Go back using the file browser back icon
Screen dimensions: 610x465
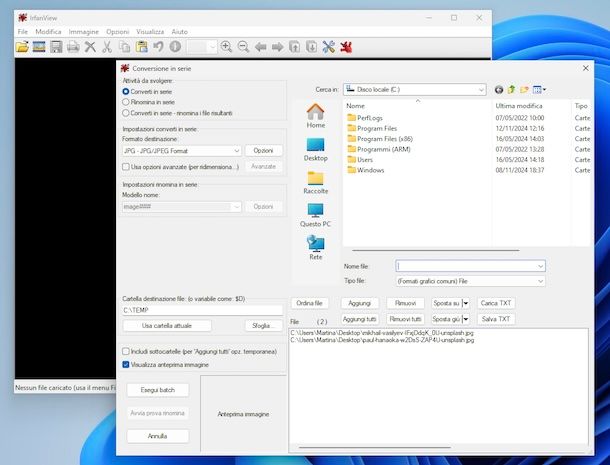click(499, 90)
